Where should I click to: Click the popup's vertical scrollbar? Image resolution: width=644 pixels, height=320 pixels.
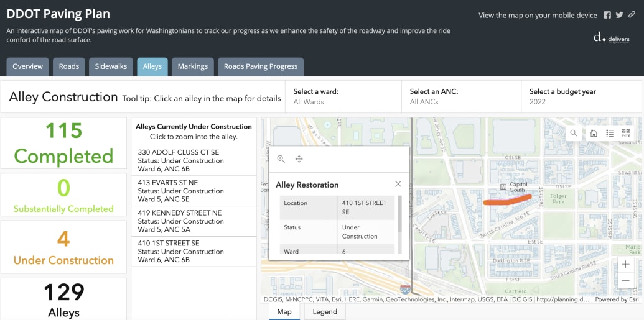399,214
